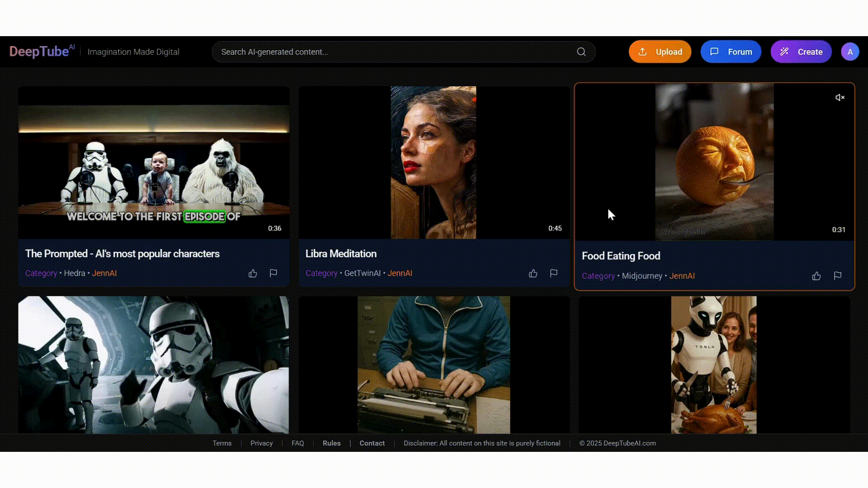
Task: Open the Libra Meditation thumbnail
Action: coord(434,163)
